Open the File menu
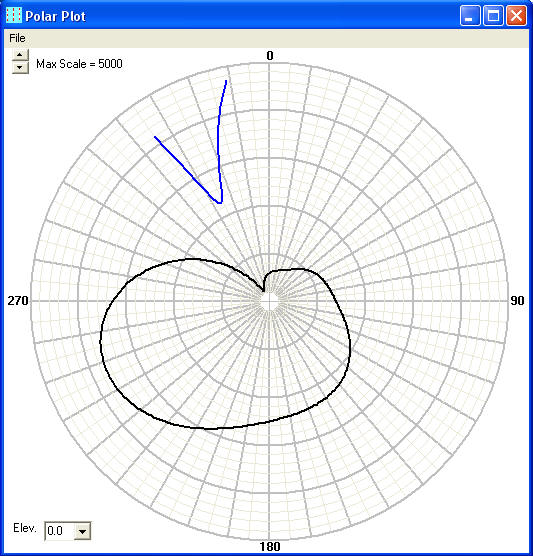533x556 pixels. tap(17, 38)
